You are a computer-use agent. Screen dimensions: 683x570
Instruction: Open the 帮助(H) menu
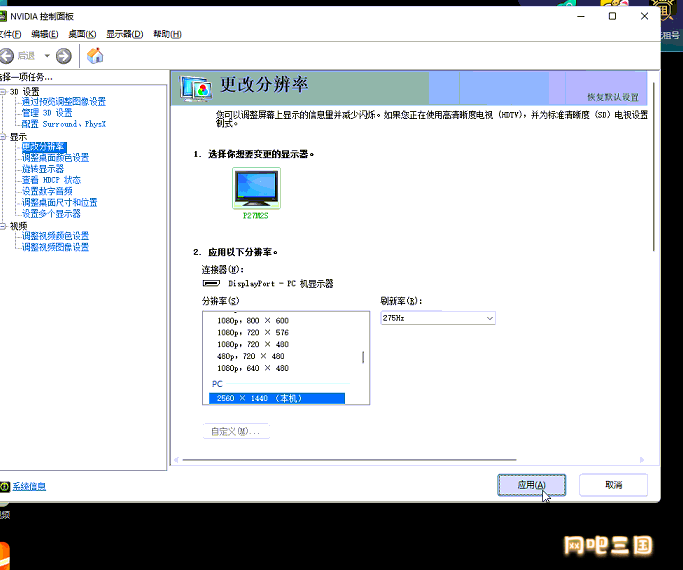tap(167, 34)
